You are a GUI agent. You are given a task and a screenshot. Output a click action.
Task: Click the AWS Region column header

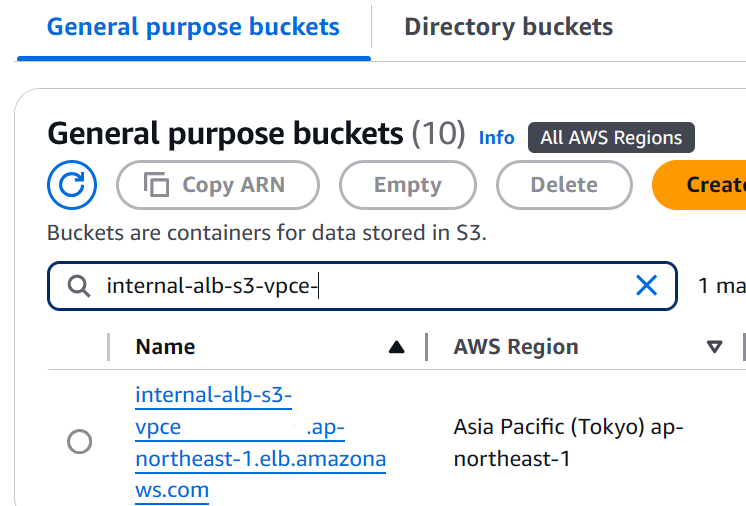(516, 347)
